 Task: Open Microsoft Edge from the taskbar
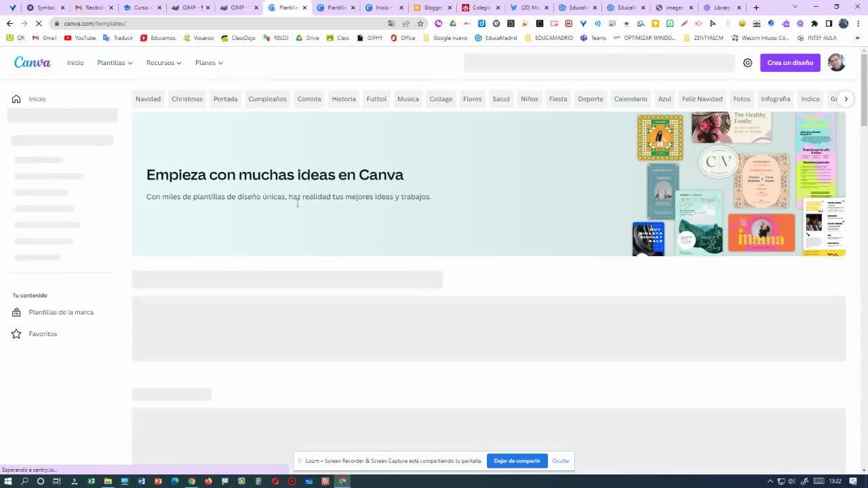[x=175, y=481]
